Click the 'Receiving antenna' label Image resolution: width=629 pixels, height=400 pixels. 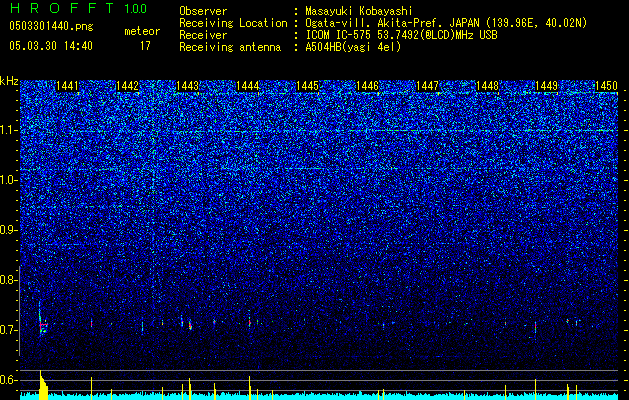pyautogui.click(x=230, y=47)
